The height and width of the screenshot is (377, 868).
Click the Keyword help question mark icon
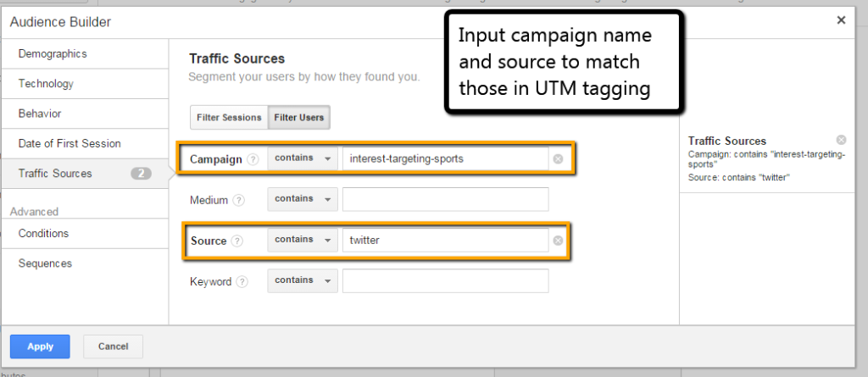242,281
